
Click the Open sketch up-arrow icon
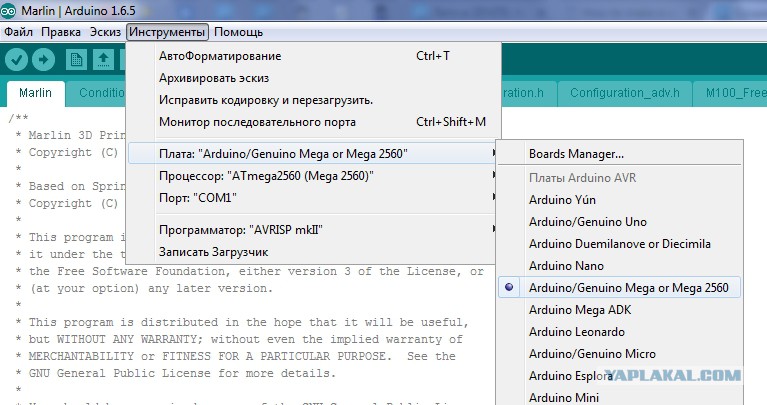103,60
